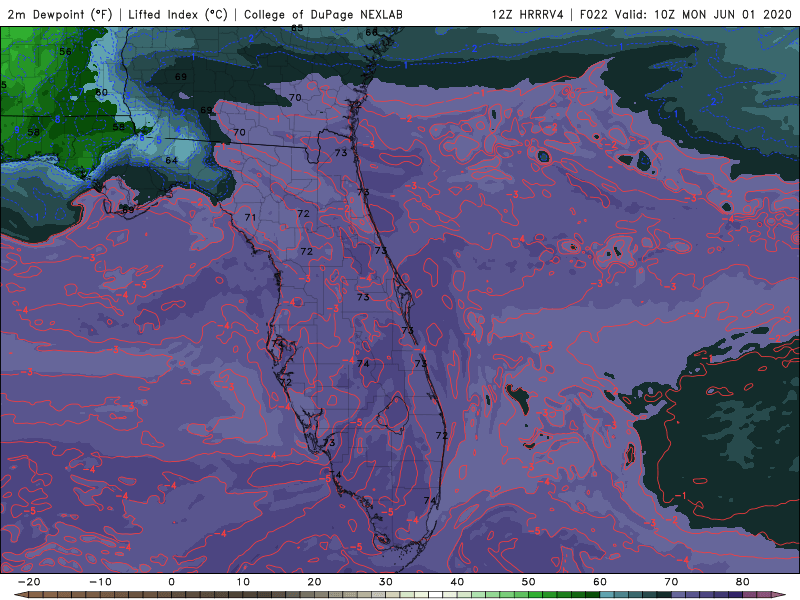Click the '-20' color bar label

29,582
